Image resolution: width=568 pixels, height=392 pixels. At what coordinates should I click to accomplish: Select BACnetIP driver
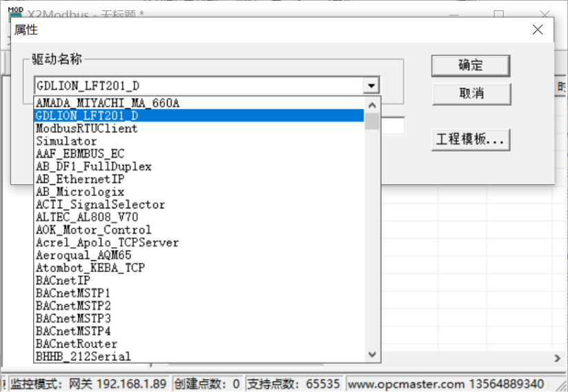click(x=199, y=280)
